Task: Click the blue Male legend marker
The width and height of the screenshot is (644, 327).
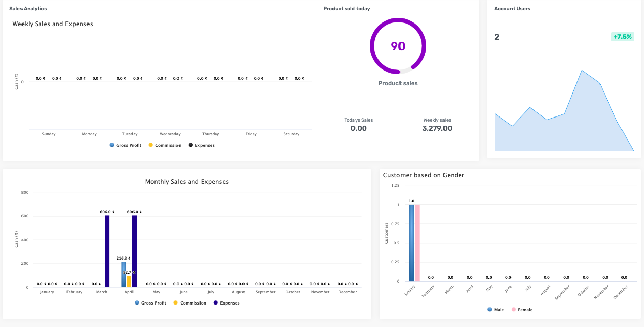Action: click(490, 310)
